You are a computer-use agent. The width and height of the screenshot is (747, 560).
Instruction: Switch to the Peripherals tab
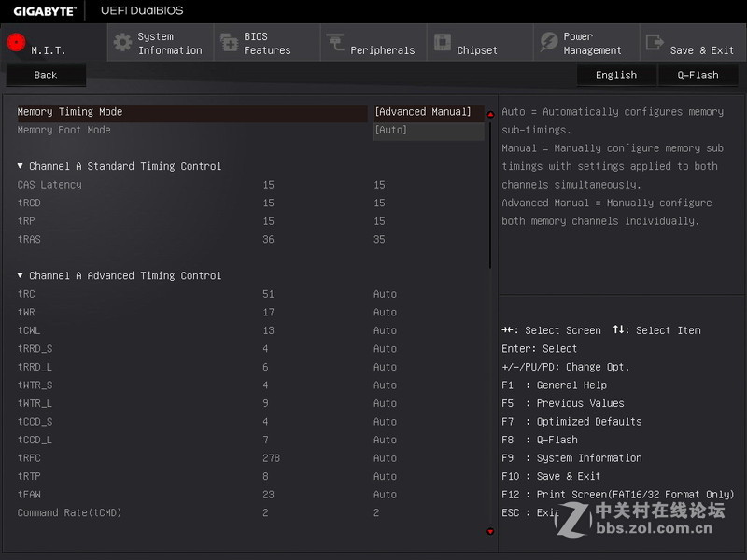(x=373, y=42)
